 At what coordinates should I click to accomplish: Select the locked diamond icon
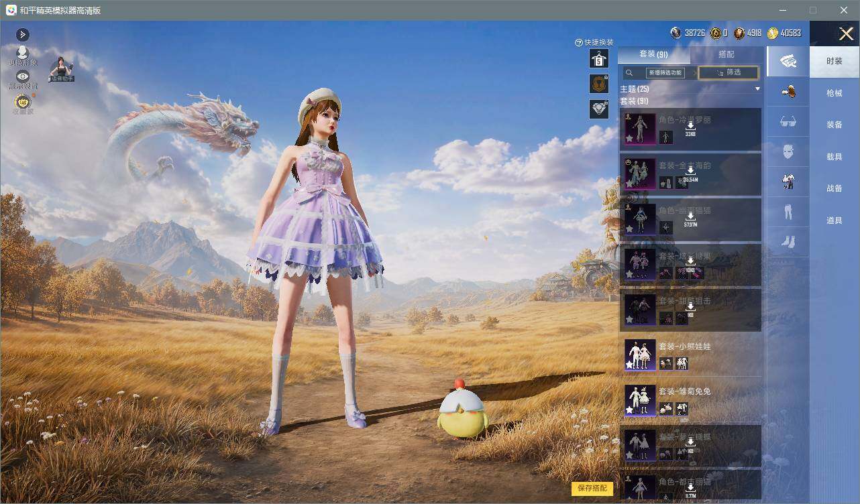598,109
